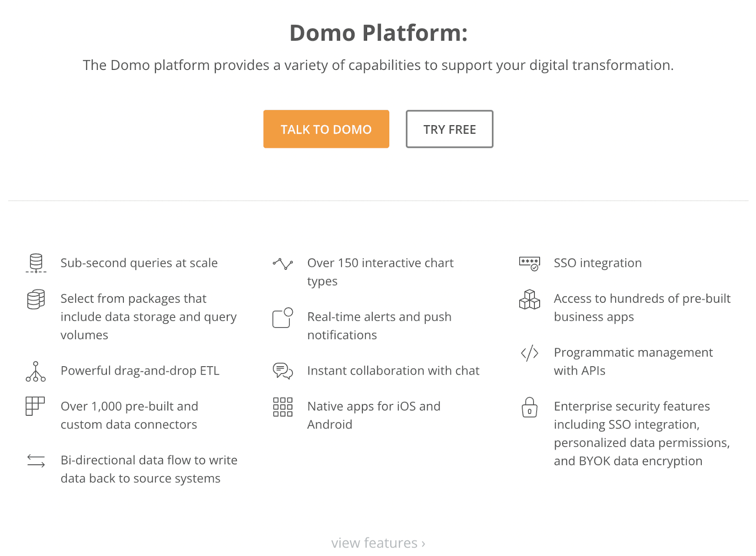This screenshot has height=556, width=756.
Task: Select the Powerful drag-and-drop ETL text
Action: [140, 371]
